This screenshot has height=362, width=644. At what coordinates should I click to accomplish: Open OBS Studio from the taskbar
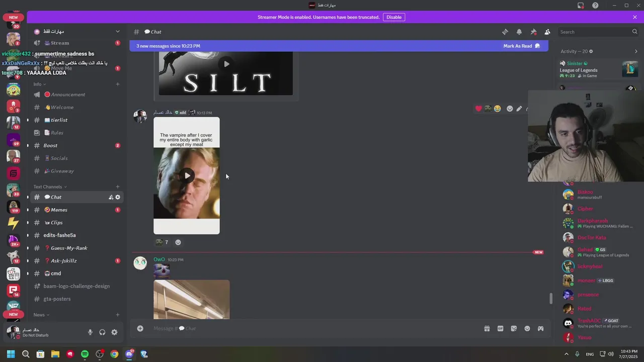pyautogui.click(x=100, y=354)
